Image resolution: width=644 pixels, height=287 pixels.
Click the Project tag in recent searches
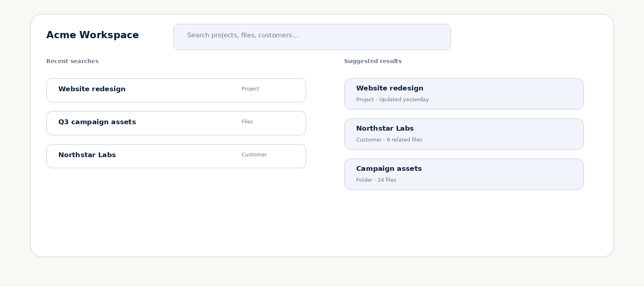(250, 89)
